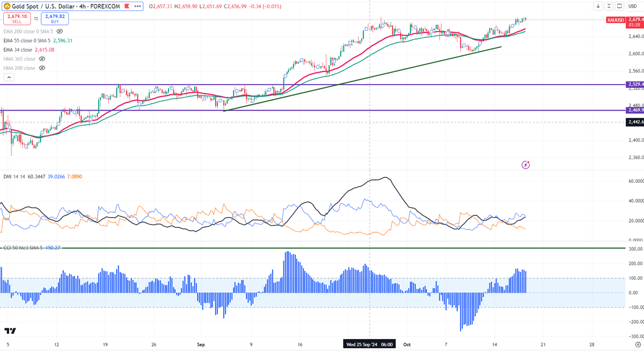This screenshot has height=351, width=644.
Task: Click the 2,600.00 price axis label
Action: click(x=636, y=54)
